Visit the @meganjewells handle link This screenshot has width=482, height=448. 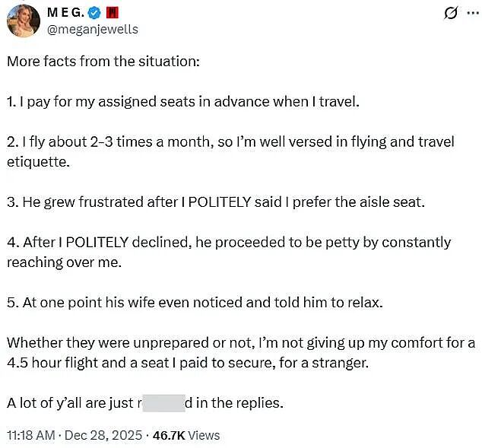click(x=93, y=29)
